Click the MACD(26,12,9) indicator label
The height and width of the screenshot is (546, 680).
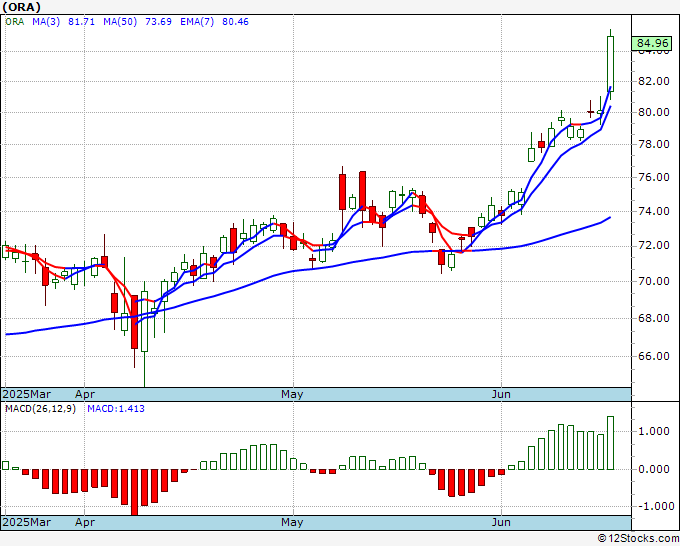(x=40, y=409)
